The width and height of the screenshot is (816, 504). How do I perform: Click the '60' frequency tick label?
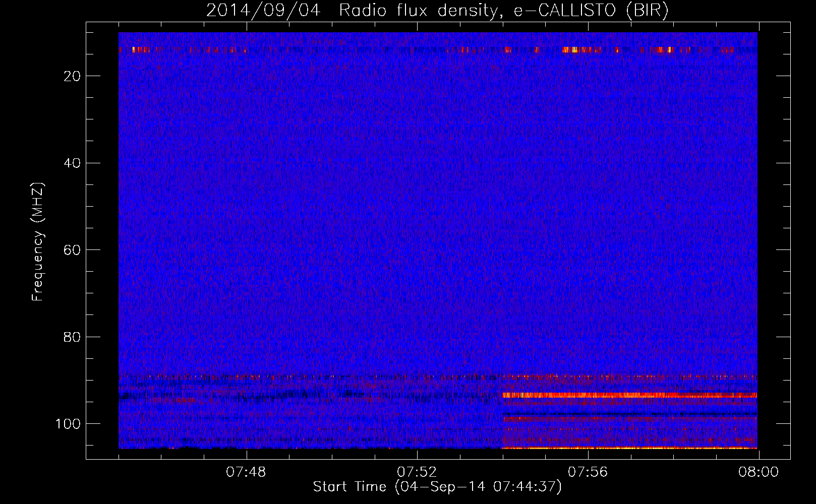coord(73,250)
